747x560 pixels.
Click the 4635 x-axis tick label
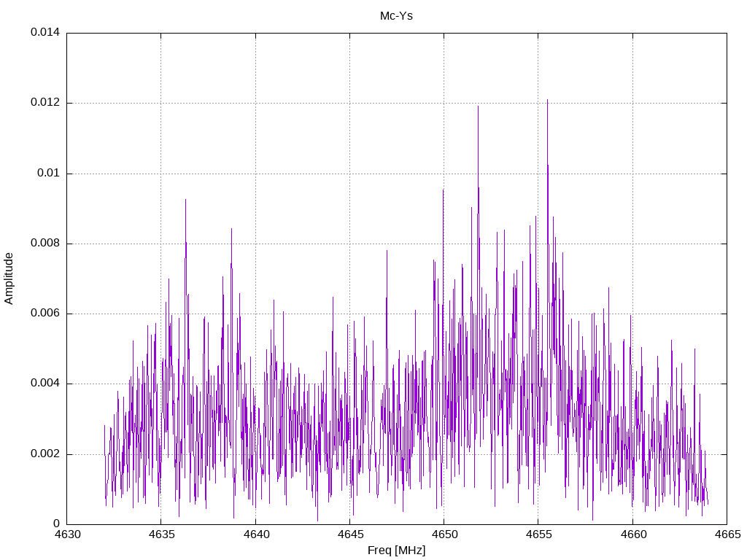tap(161, 534)
